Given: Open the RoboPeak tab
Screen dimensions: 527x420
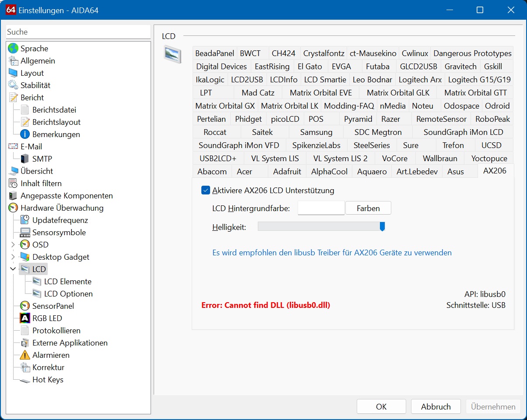Looking at the screenshot, I should click(493, 119).
